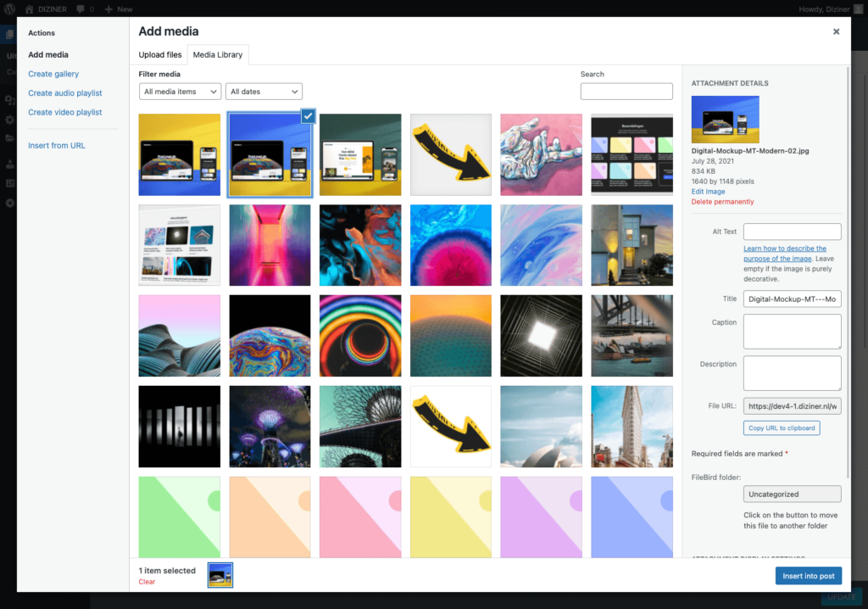The image size is (868, 609).
Task: Click the WordPress logo in admin bar
Action: [x=9, y=8]
